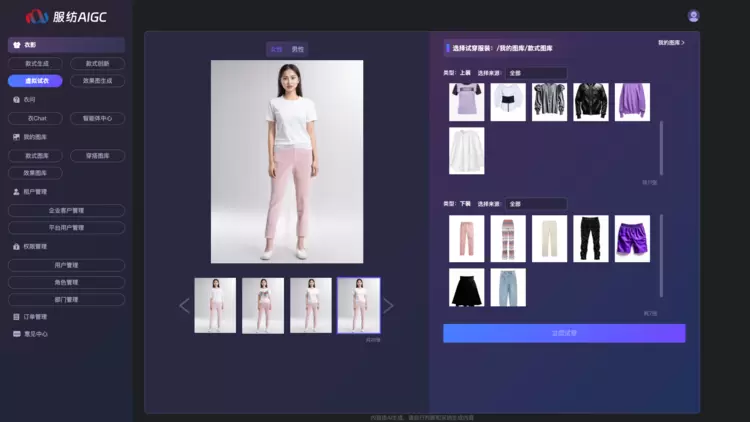Image resolution: width=750 pixels, height=422 pixels.
Task: Collapse the 用户管理 sidebar section
Action: (35, 191)
